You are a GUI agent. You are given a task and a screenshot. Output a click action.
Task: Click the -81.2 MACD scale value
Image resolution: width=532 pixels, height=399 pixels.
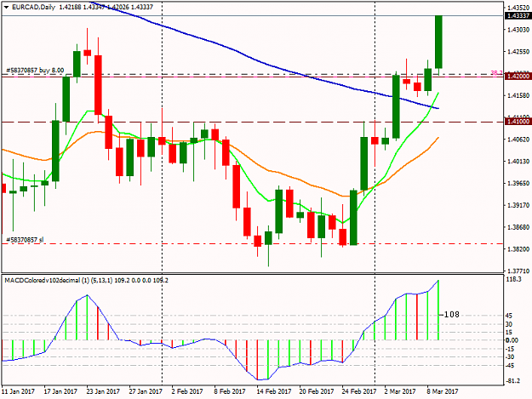click(513, 381)
